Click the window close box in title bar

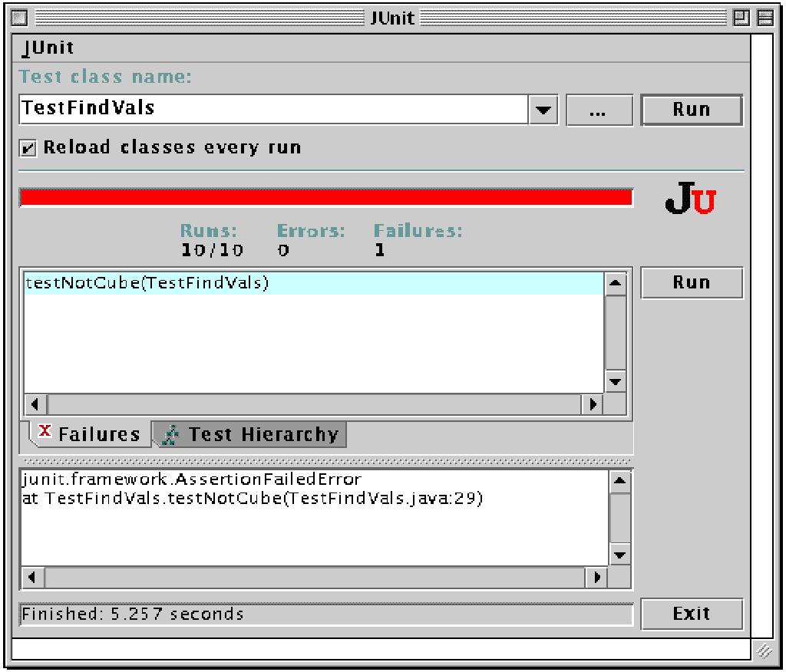(x=19, y=18)
